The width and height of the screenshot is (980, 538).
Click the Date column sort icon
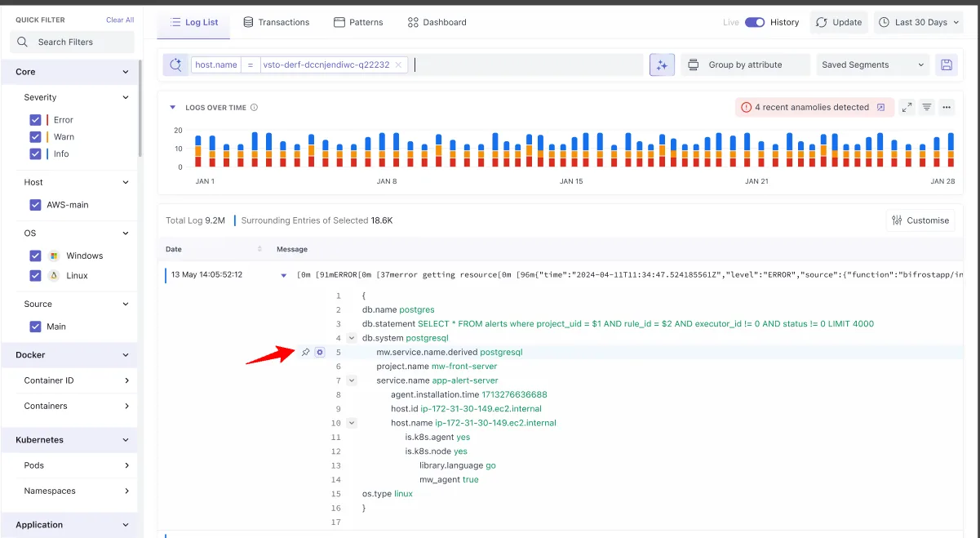click(260, 249)
